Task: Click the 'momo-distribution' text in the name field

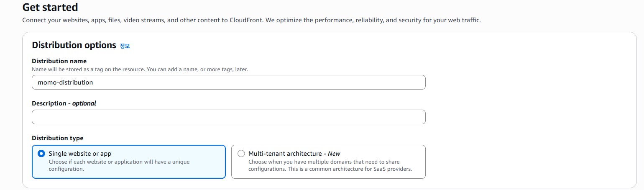Action: coord(65,82)
